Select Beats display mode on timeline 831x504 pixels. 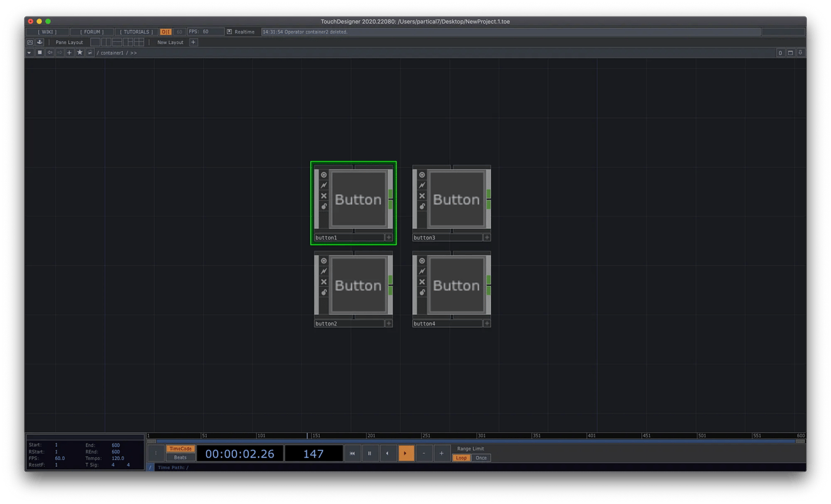click(180, 457)
